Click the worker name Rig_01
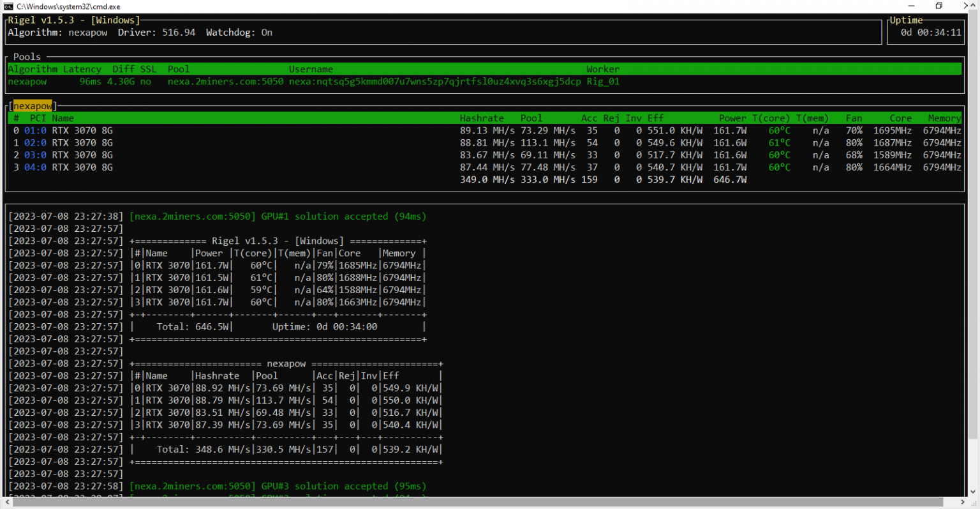The width and height of the screenshot is (980, 509). point(602,81)
